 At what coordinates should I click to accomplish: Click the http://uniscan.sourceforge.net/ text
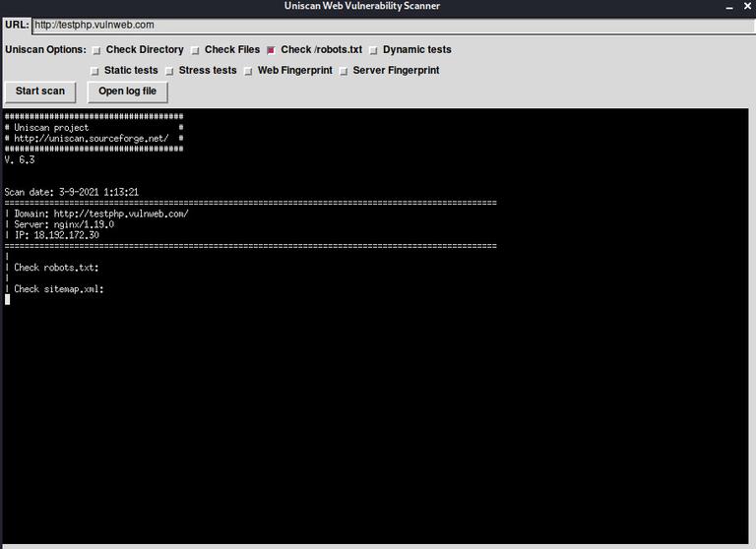92,139
